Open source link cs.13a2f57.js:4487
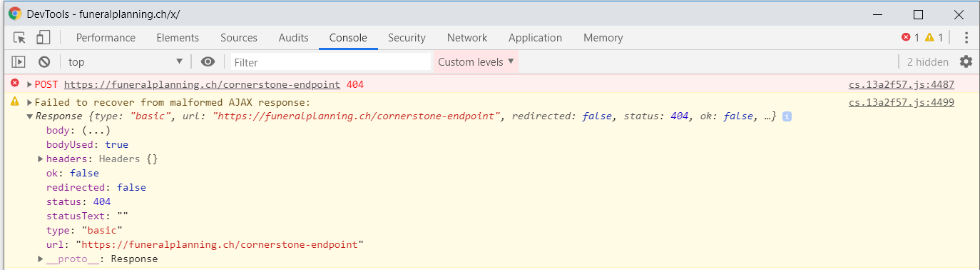Viewport: 980px width, 270px height. coord(902,84)
